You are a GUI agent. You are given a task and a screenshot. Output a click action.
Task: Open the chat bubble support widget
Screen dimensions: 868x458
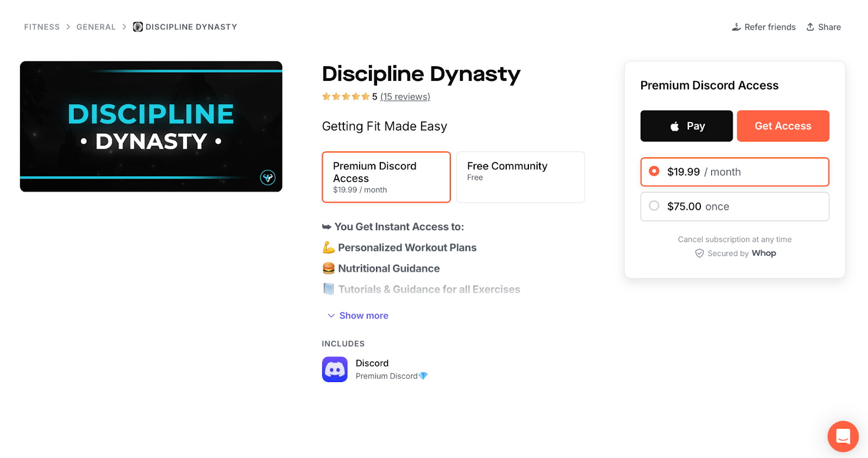coord(843,436)
